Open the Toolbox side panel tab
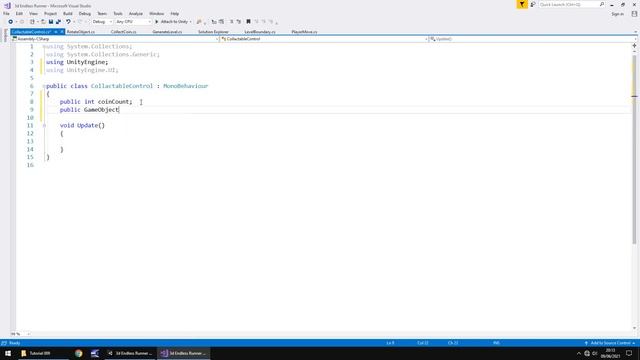The height and width of the screenshot is (360, 640). 5,36
